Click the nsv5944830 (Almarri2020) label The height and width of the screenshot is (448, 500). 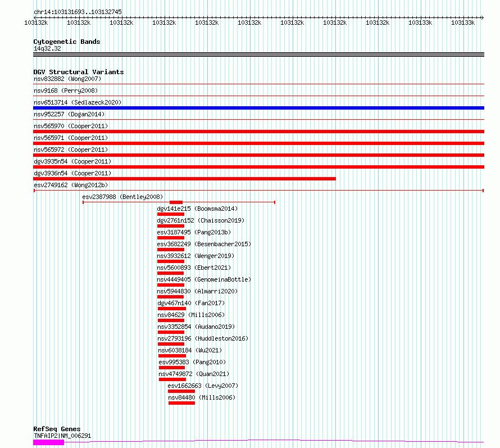[197, 291]
